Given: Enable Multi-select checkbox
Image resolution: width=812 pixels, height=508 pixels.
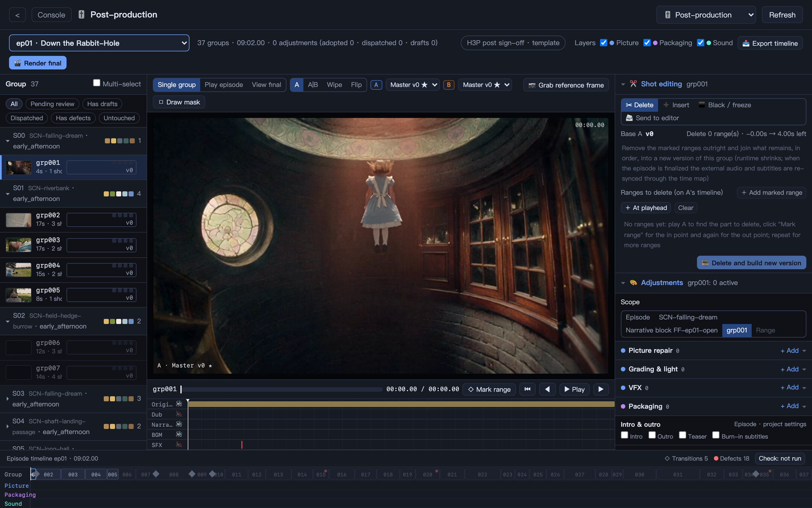Looking at the screenshot, I should pos(97,83).
